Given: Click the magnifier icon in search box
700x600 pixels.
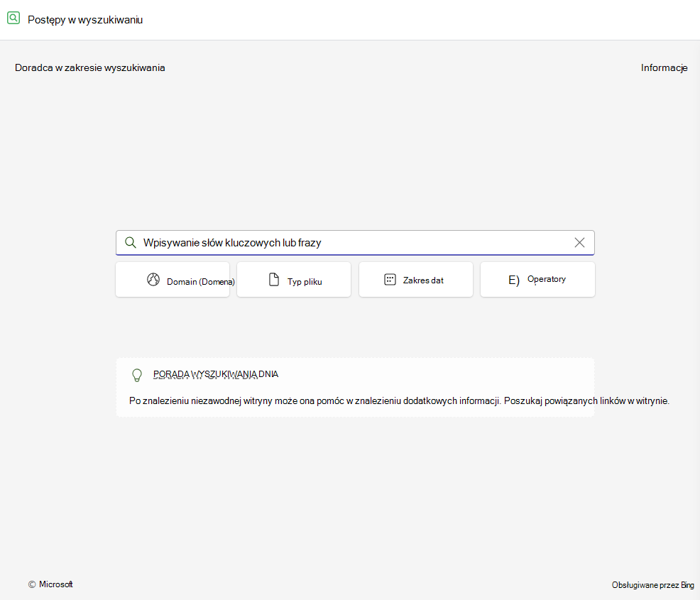Looking at the screenshot, I should tap(131, 242).
